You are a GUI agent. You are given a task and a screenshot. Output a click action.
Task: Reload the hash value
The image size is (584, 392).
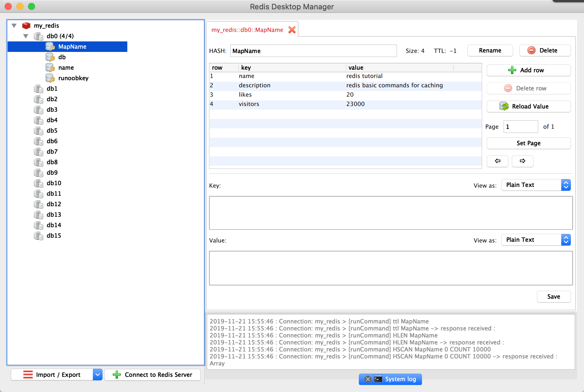(x=529, y=106)
